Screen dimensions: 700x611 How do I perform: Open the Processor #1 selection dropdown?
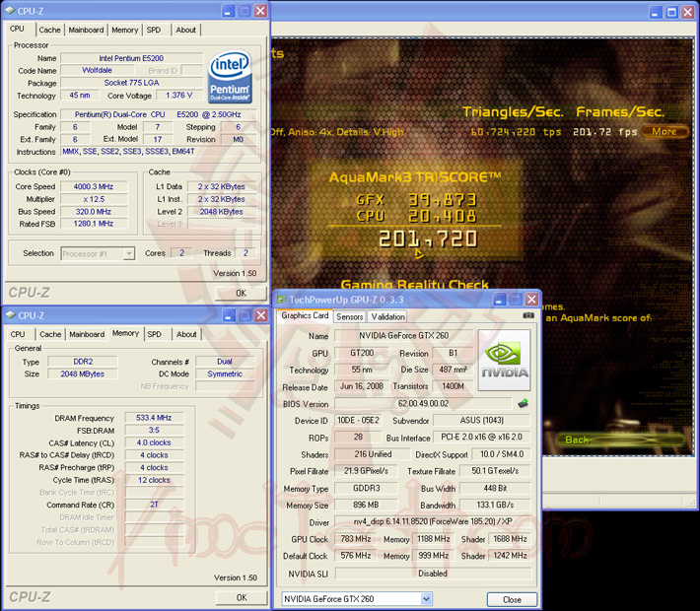click(x=128, y=253)
